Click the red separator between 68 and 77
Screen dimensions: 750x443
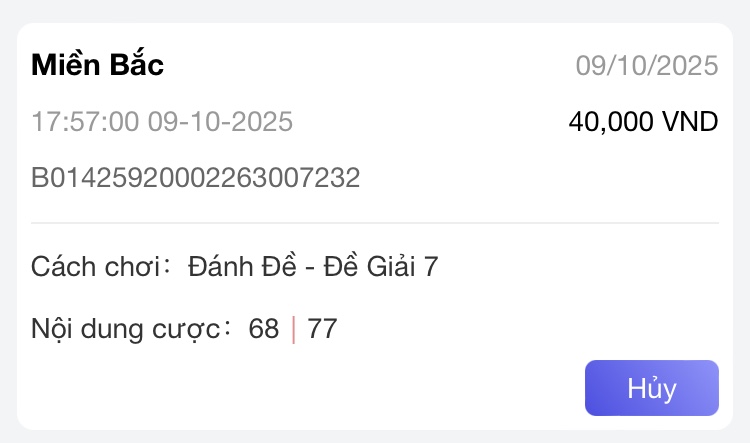(x=293, y=328)
